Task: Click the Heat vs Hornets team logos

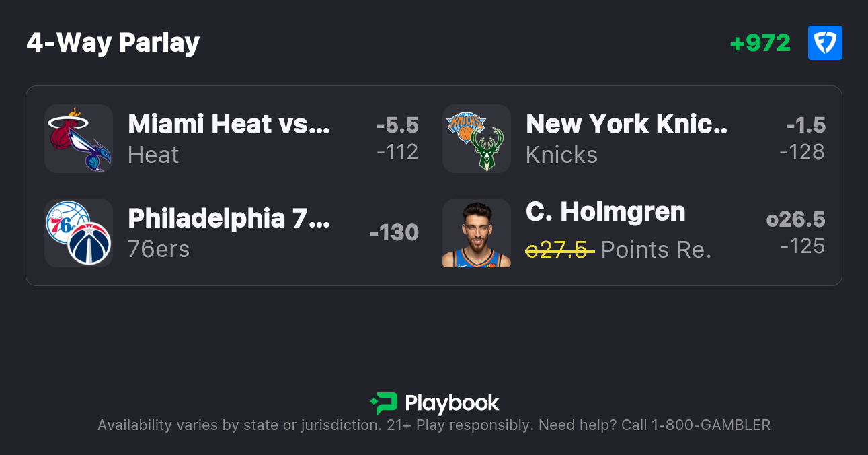Action: click(79, 139)
